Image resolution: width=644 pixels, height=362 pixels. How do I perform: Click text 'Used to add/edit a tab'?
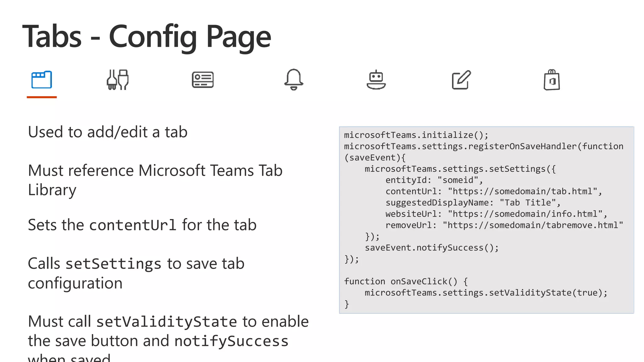click(x=108, y=132)
